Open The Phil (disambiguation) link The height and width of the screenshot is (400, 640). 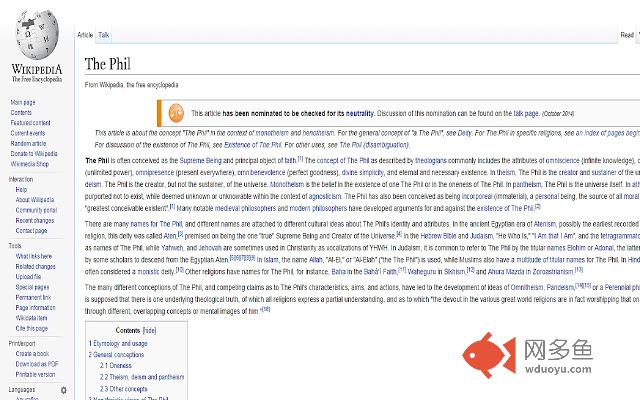click(374, 145)
